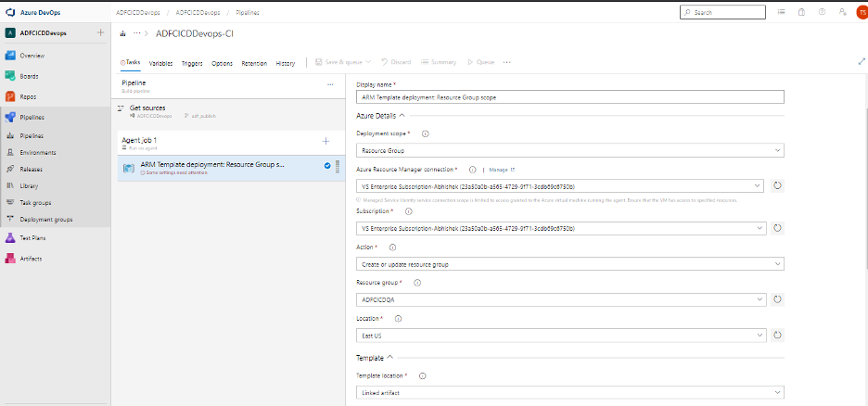Open the Manage service connection link
The image size is (868, 406).
502,170
